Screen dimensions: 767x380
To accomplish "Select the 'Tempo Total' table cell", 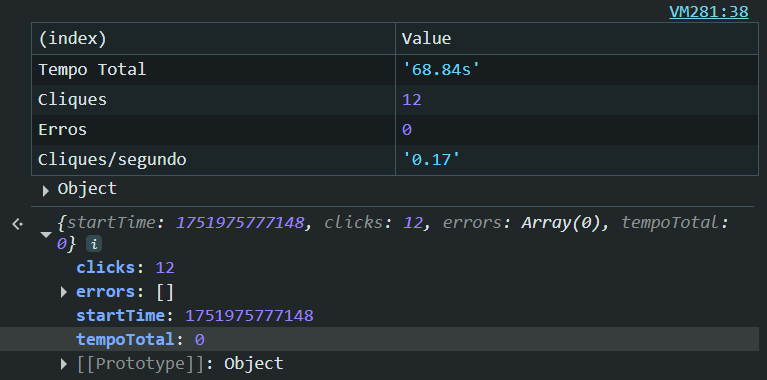I will [213, 69].
